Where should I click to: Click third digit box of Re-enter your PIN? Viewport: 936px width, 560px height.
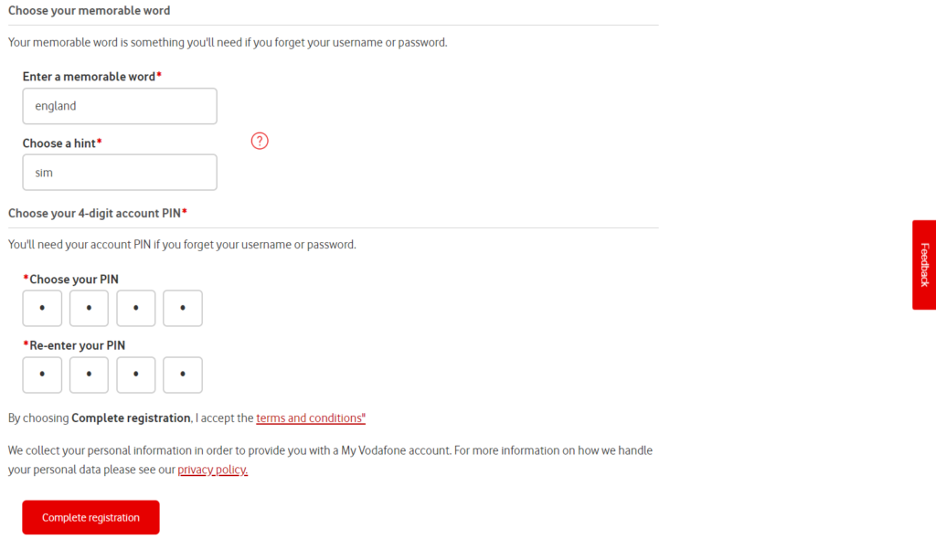coord(136,375)
